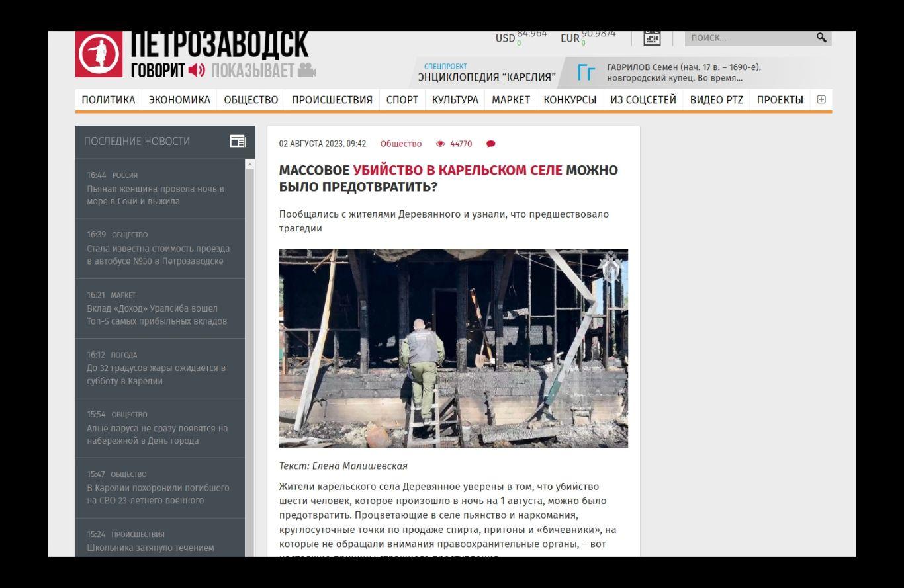Click the USD exchange rate
Viewport: 904px width, 588px height.
tap(521, 37)
